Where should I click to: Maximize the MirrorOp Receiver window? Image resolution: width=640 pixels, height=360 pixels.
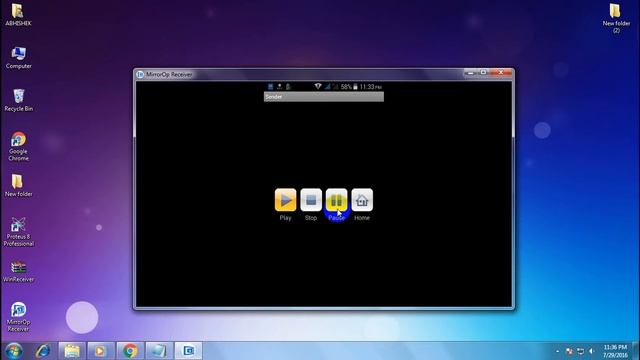[483, 73]
